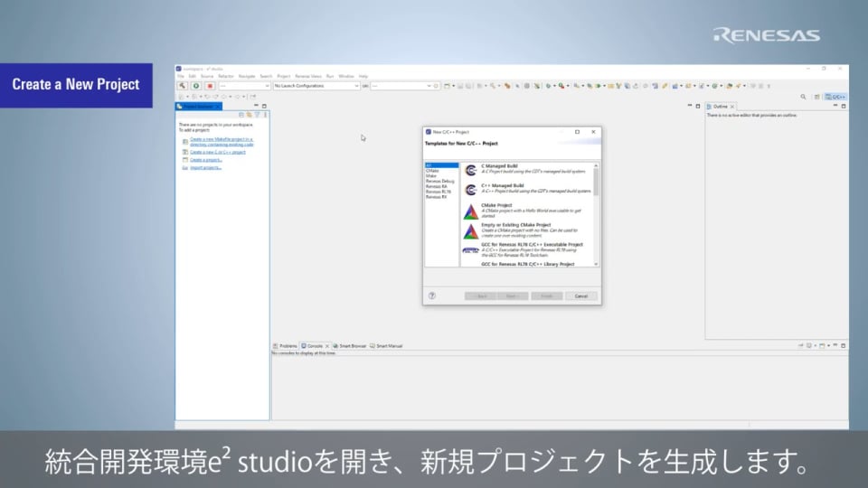Click the template list scrollbar thumb
This screenshot has height=488, width=868.
pyautogui.click(x=596, y=182)
